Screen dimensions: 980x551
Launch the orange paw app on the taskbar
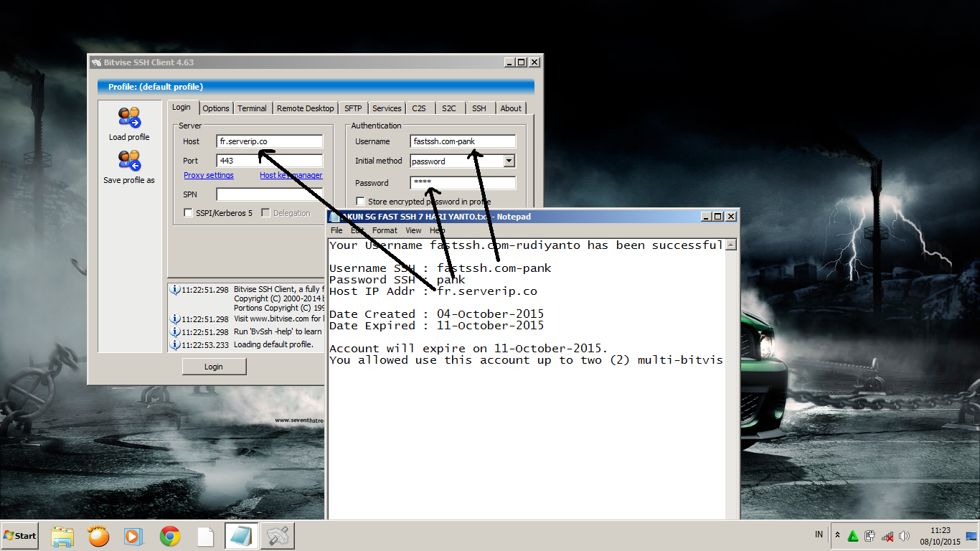coord(98,536)
